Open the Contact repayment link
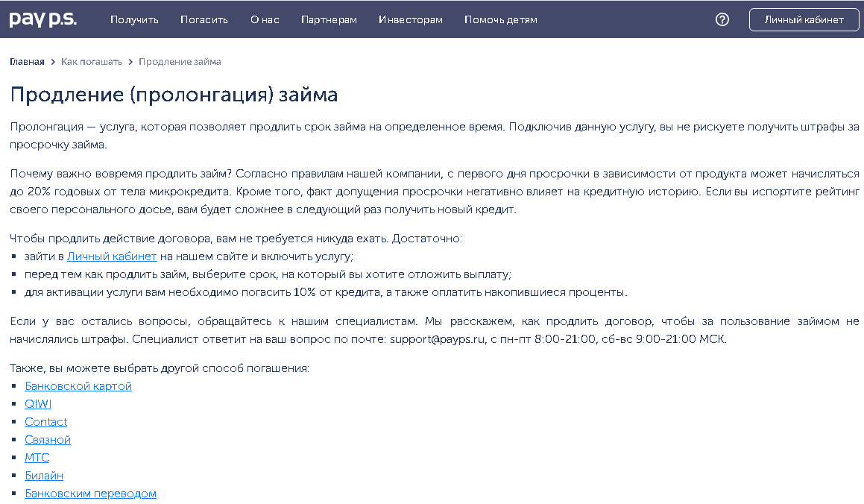Screen dimensions: 864x504 46,422
